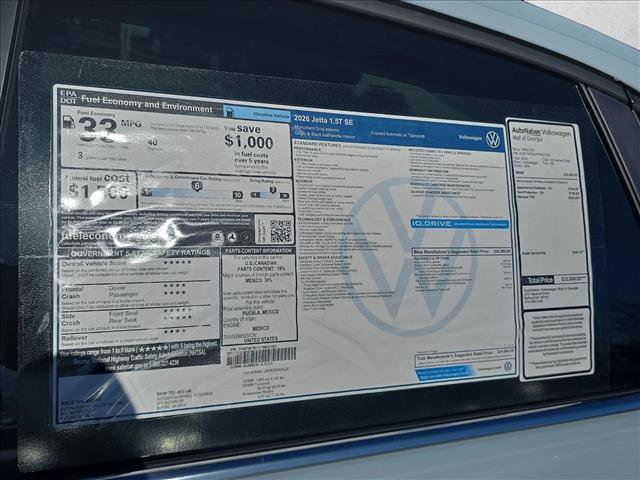
Task: Click the 'Passenger' rating row
Action: (x=148, y=294)
